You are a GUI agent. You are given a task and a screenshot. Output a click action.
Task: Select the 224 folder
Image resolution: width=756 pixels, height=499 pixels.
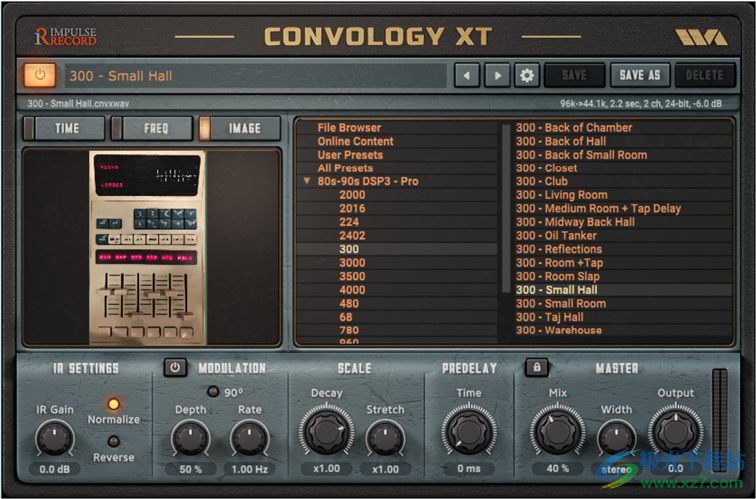pos(349,222)
